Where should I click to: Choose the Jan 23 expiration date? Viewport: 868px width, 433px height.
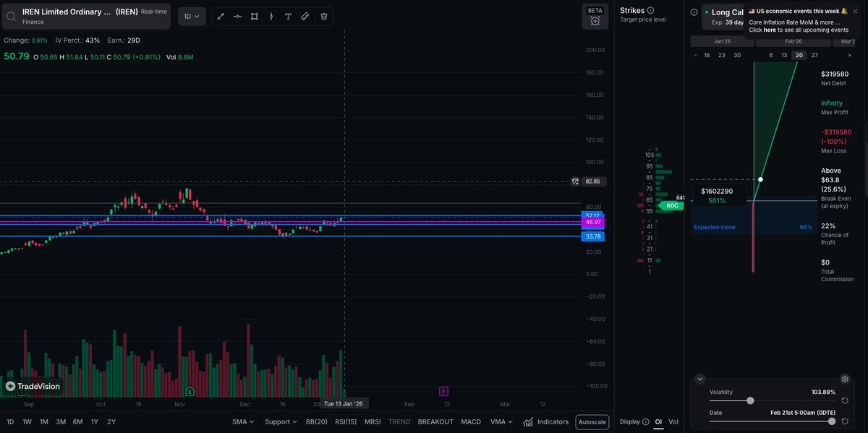tap(722, 55)
